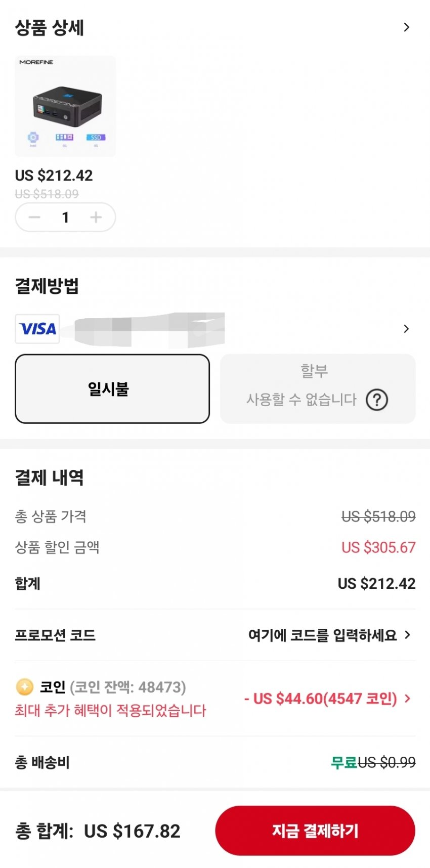Open coin discount chevron arrow
Viewport: 430px width, 868px height.
point(408,699)
